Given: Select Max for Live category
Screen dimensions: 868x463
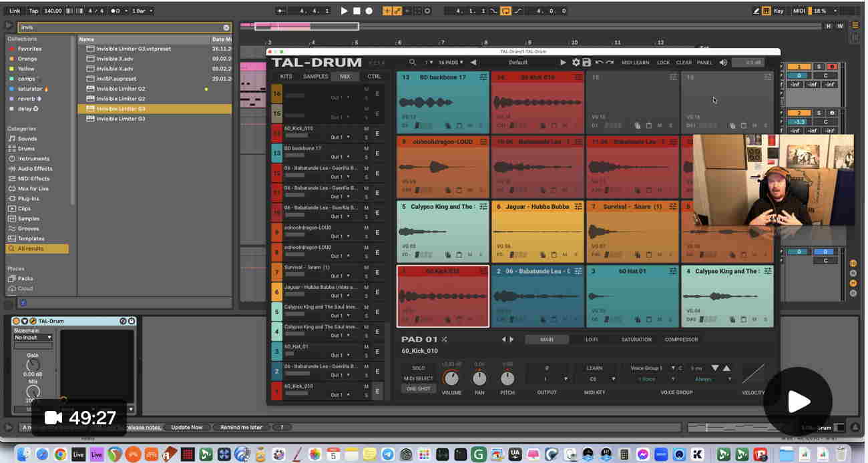Looking at the screenshot, I should point(33,189).
